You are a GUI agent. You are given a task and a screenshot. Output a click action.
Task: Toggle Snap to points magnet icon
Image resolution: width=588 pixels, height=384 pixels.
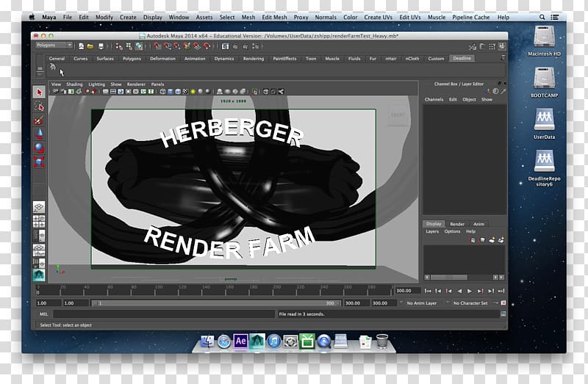tap(177, 46)
